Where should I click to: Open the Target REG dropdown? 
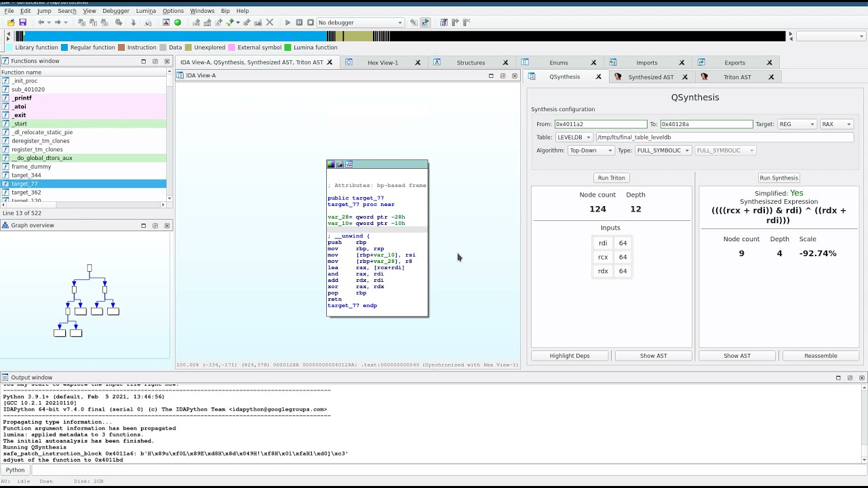point(797,124)
